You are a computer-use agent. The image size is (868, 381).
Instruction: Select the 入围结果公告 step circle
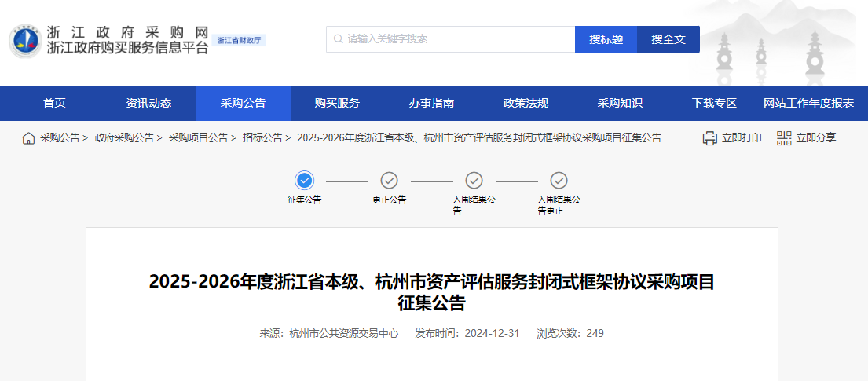click(474, 180)
